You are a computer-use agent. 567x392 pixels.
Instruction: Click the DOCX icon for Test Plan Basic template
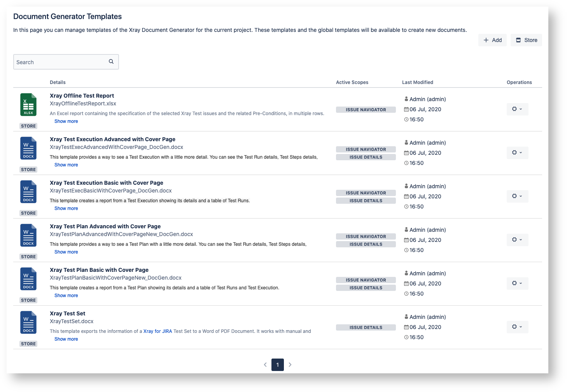[28, 279]
